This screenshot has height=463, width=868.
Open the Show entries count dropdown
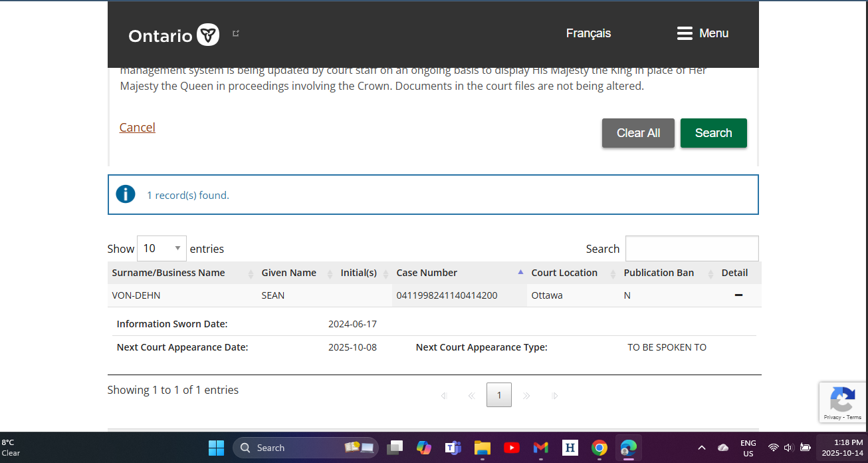pos(162,248)
